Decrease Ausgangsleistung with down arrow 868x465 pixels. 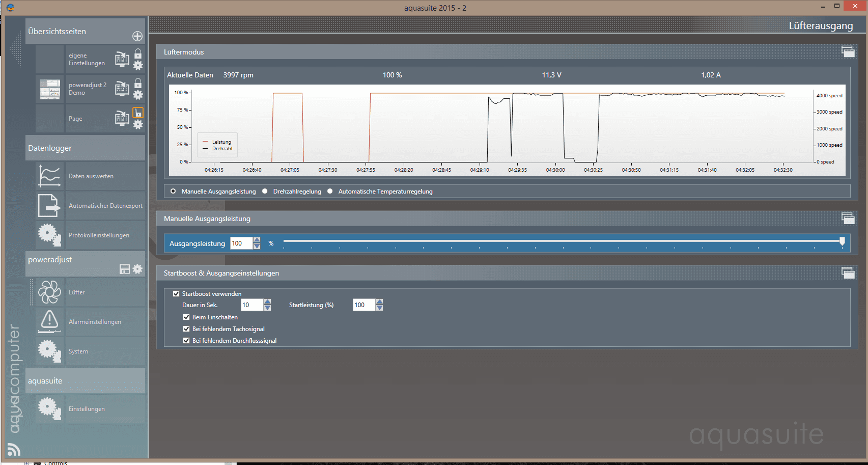[x=257, y=247]
